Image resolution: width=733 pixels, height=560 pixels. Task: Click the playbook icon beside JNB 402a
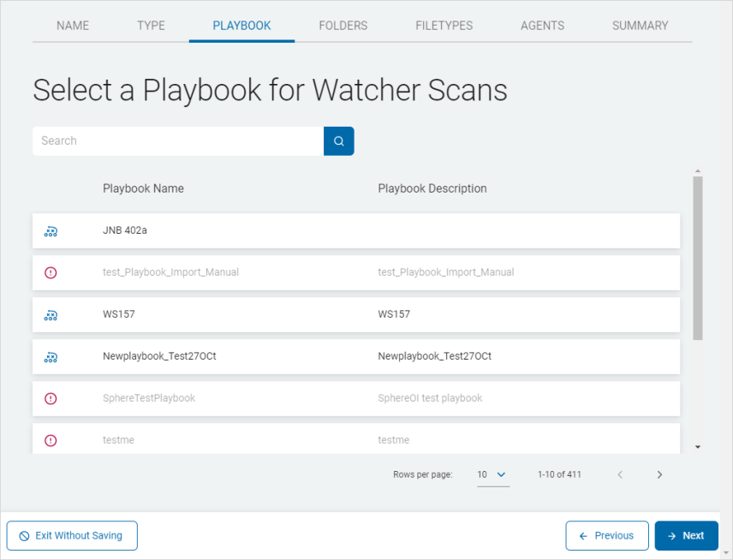(51, 231)
